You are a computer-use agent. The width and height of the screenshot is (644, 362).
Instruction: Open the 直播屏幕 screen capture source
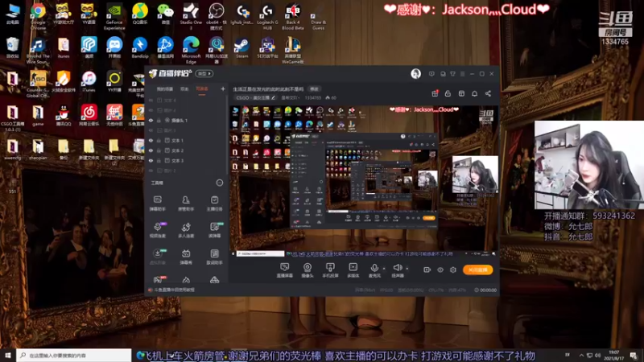pos(284,270)
